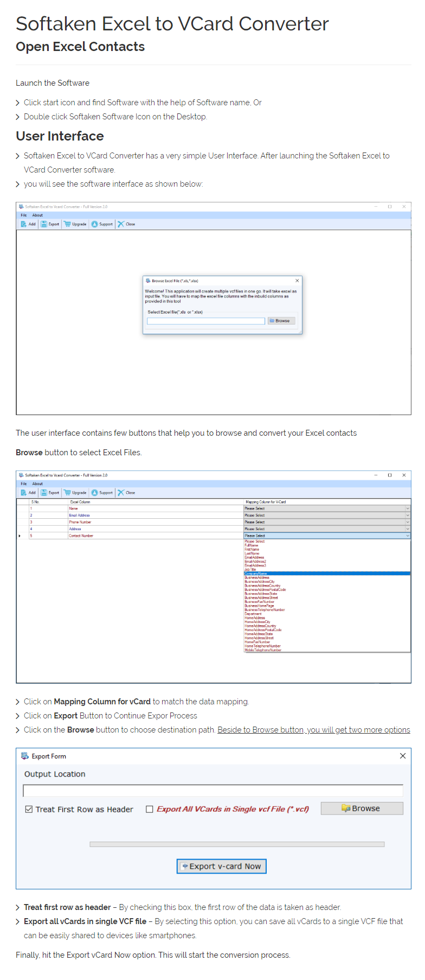This screenshot has width=425, height=980.
Task: Select BusinessHomePage in the dropdown list
Action: point(259,606)
